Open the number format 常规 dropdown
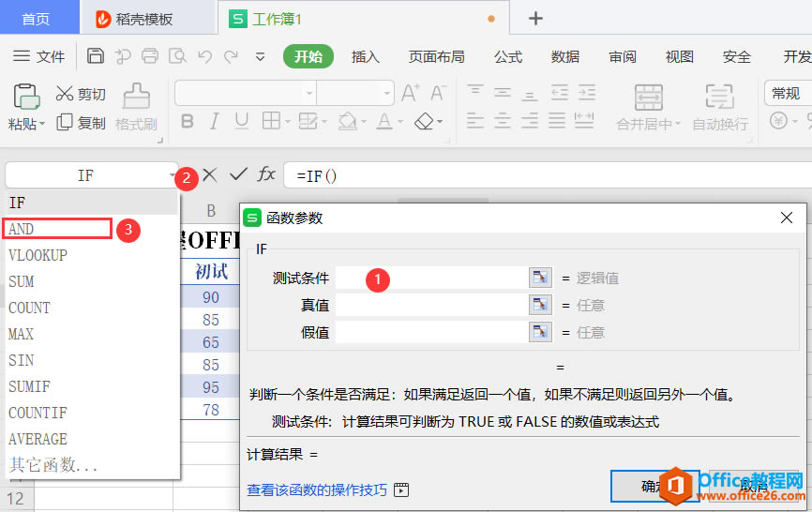Viewport: 812px width, 512px height. click(x=789, y=93)
